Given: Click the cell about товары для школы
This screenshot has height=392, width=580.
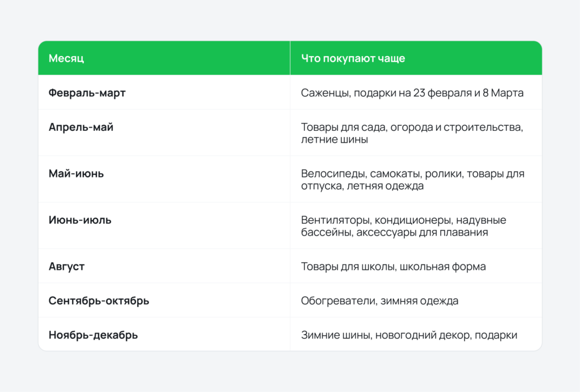Looking at the screenshot, I should (394, 266).
